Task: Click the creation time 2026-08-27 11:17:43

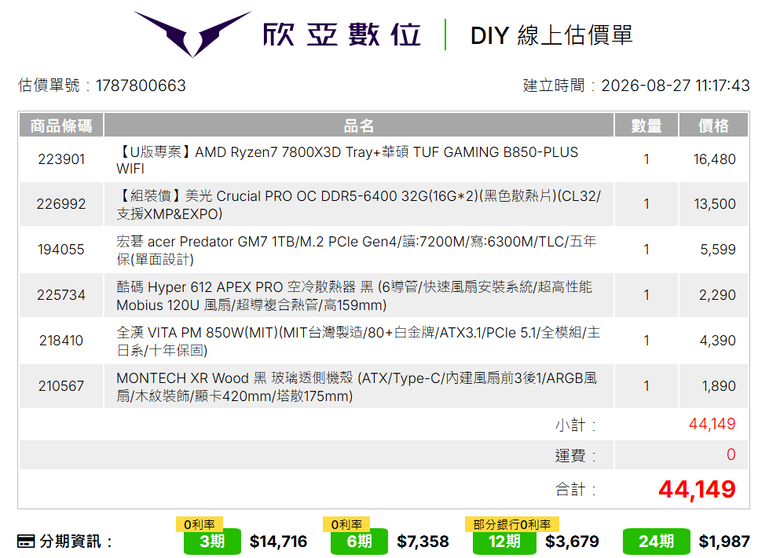Action: point(676,86)
